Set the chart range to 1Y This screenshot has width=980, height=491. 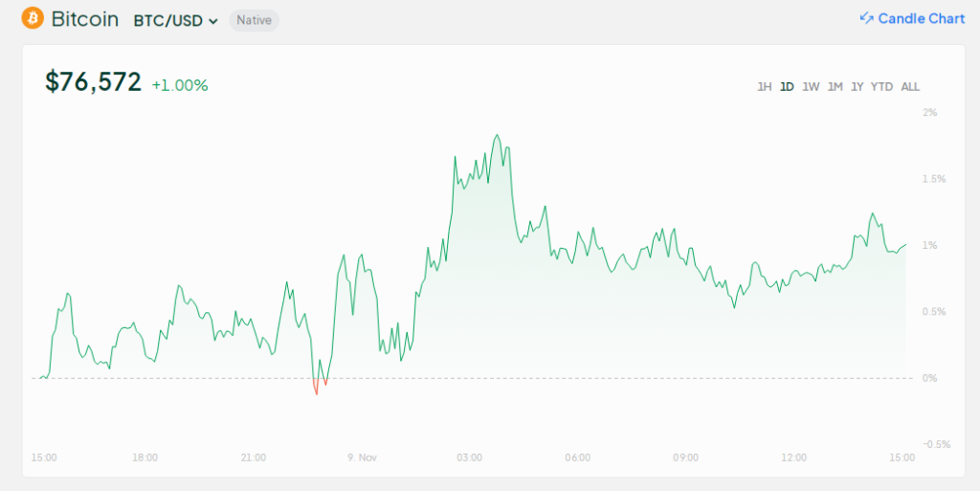click(x=857, y=87)
